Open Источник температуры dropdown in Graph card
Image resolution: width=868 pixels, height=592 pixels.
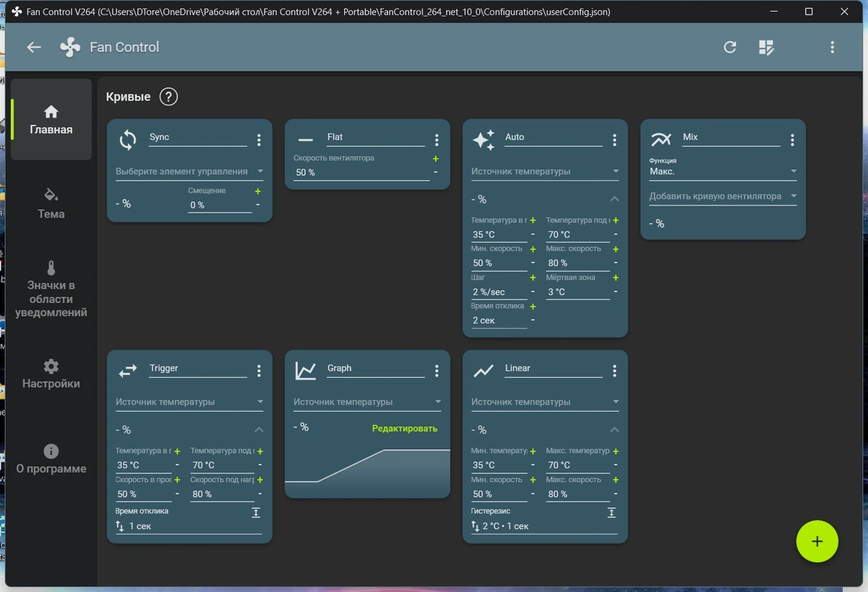[367, 402]
